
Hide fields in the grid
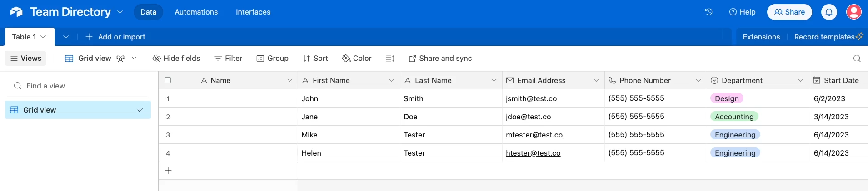tap(176, 59)
